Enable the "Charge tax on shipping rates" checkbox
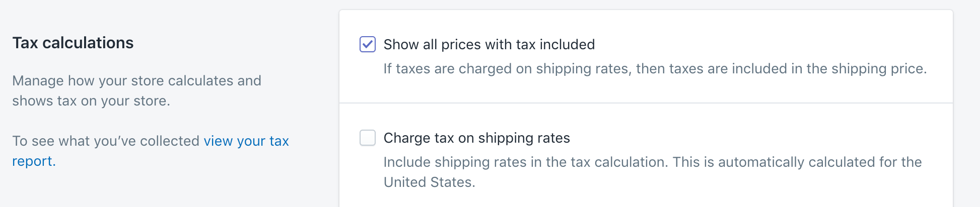This screenshot has width=980, height=207. (368, 138)
